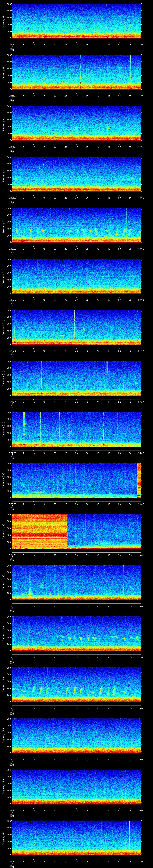Select the spectrogram plot starting at 10:16:00
This screenshot has height=868, width=153.
pyautogui.click(x=76, y=123)
